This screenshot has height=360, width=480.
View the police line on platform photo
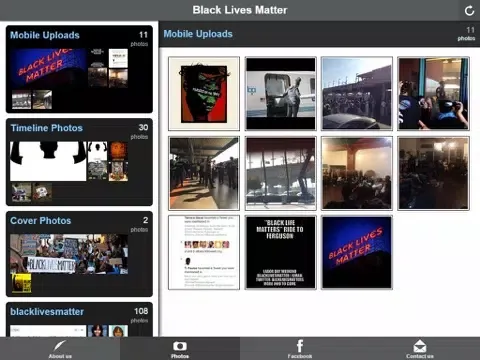pyautogui.click(x=204, y=173)
